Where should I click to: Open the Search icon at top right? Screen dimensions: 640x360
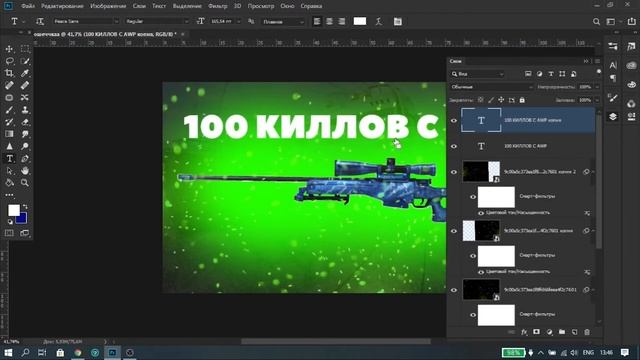(596, 22)
